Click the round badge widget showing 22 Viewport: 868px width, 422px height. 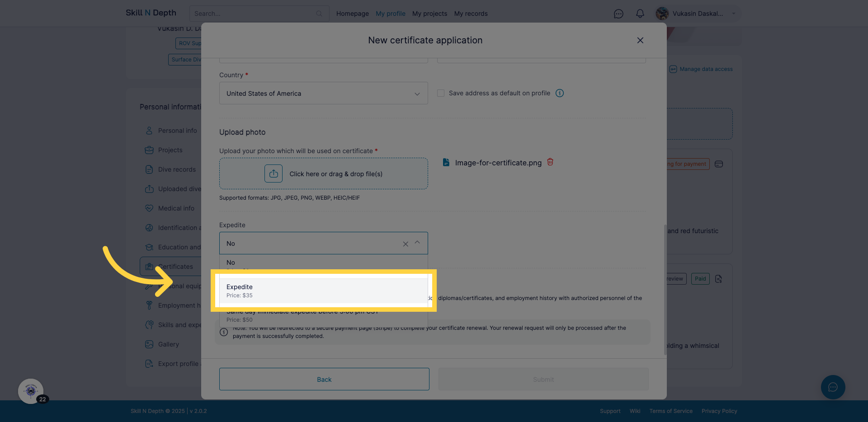(x=31, y=391)
